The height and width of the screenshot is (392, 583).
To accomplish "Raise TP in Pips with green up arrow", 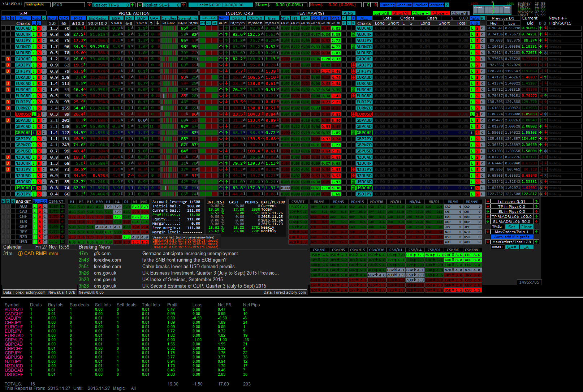I will click(536, 207).
